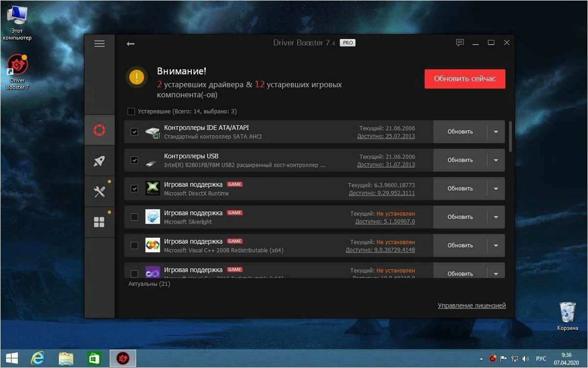This screenshot has height=368, width=588.
Task: Uncheck the 'Контроллеры IDE ATA/ATAPI' checkbox
Action: 135,132
